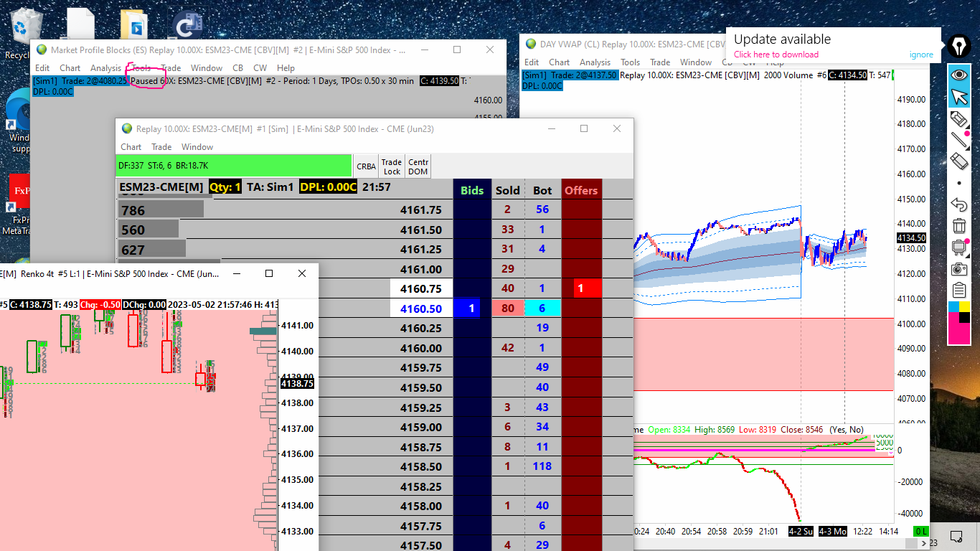Open Trade menu in the DOM Replay window
The image size is (980, 551).
pos(161,147)
